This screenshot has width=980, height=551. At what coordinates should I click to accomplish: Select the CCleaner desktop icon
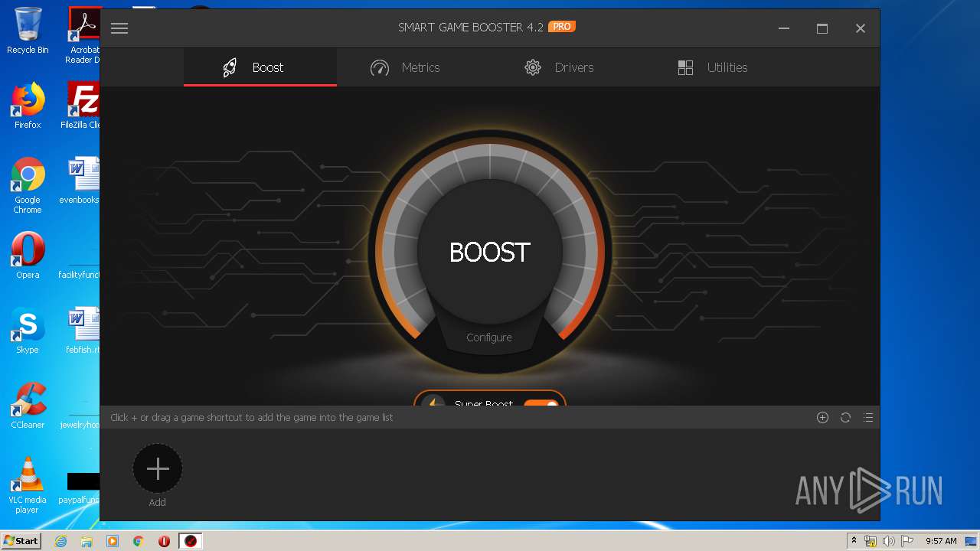pos(28,406)
